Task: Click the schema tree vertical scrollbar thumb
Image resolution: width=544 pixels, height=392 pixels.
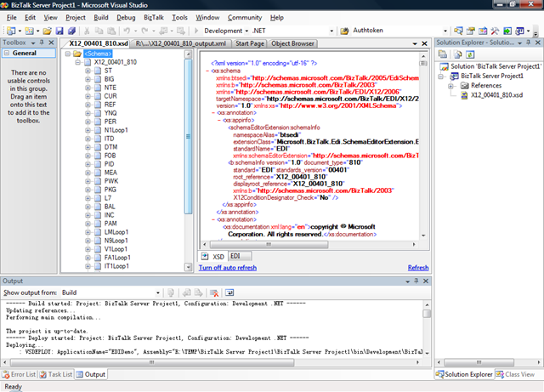Action: click(188, 136)
